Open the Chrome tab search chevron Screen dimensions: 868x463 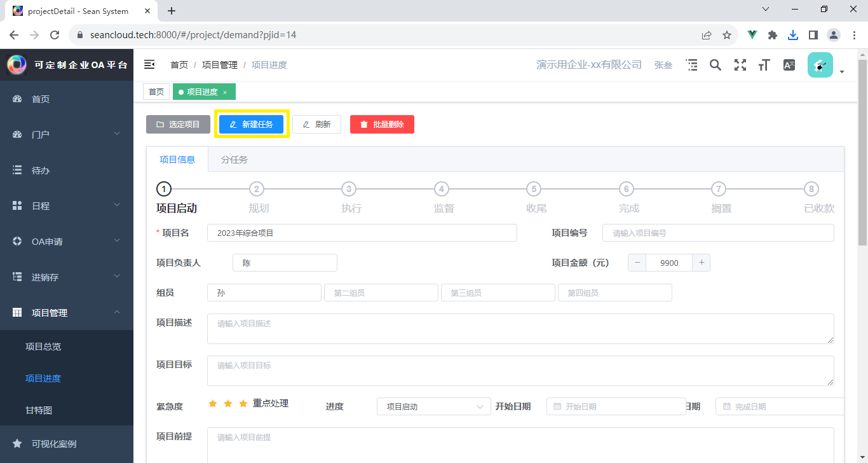click(766, 10)
